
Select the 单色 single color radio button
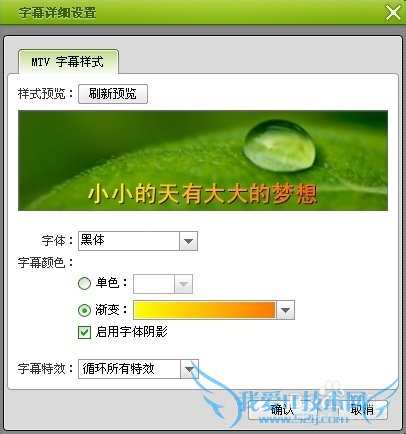coord(84,283)
